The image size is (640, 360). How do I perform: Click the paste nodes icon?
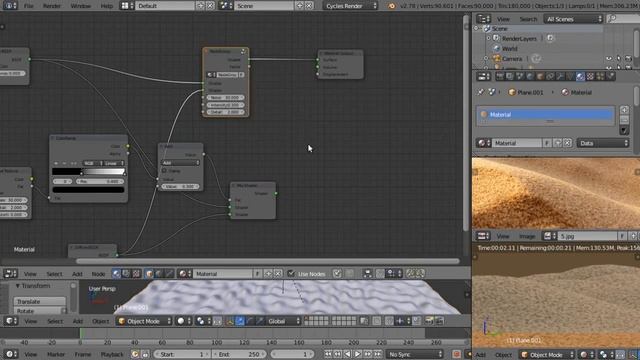[x=420, y=273]
